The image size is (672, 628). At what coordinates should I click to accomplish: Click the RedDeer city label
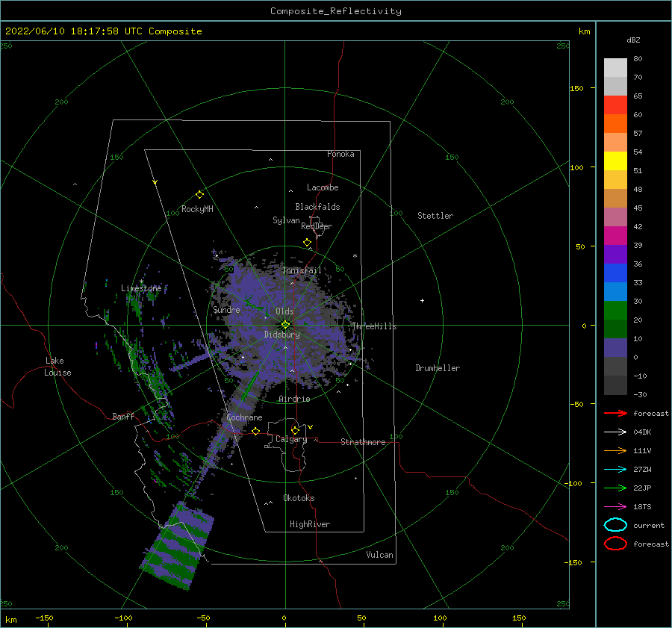click(317, 226)
